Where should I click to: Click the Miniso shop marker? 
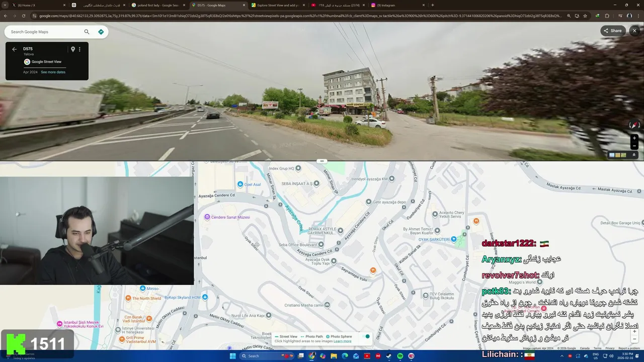coord(142,289)
